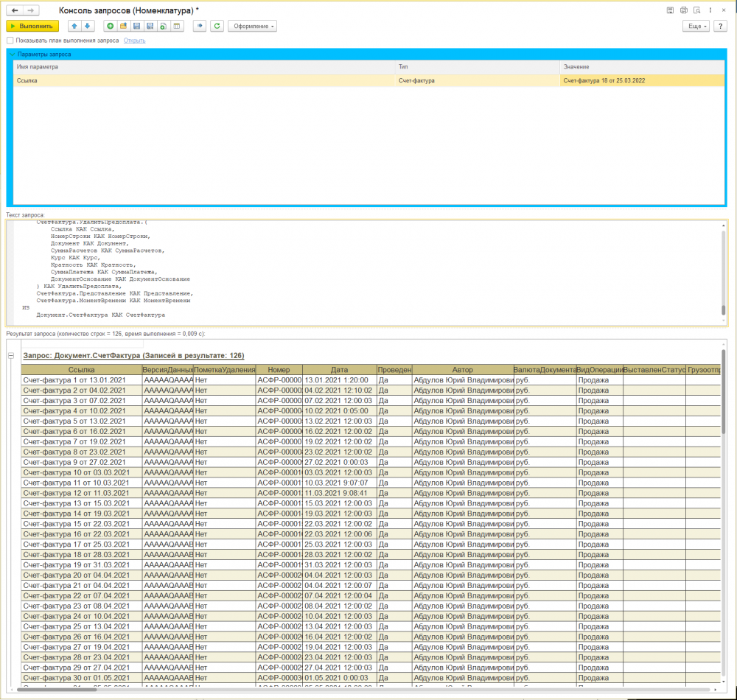
Task: Collapse the Параметры запроса group
Action: pyautogui.click(x=13, y=54)
